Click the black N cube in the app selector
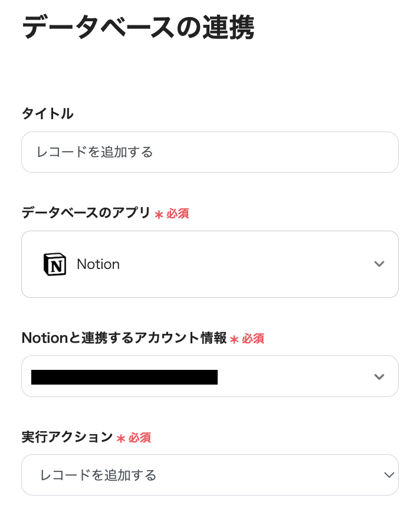Image resolution: width=420 pixels, height=525 pixels. coord(55,264)
